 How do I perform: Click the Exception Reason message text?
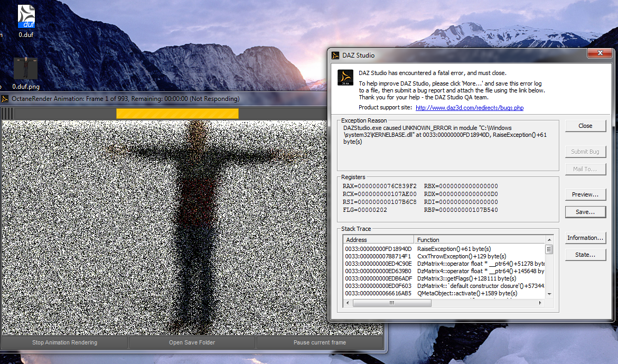pos(445,135)
